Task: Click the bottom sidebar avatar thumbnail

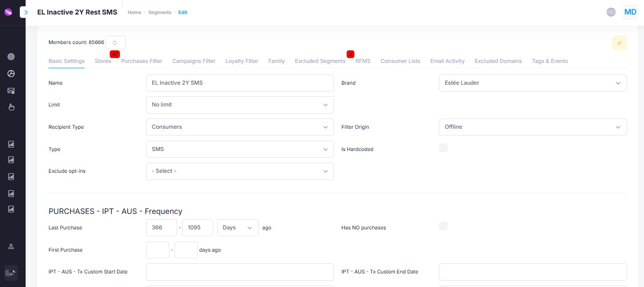Action: point(11,273)
